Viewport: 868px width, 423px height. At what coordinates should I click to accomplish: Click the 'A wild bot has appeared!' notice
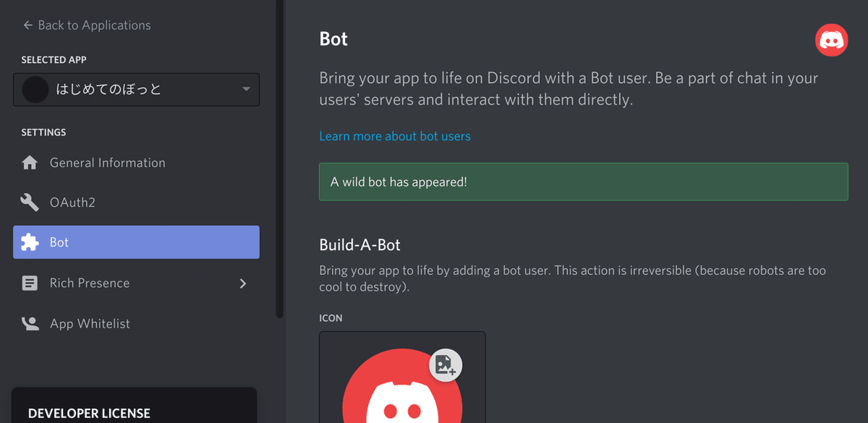584,181
